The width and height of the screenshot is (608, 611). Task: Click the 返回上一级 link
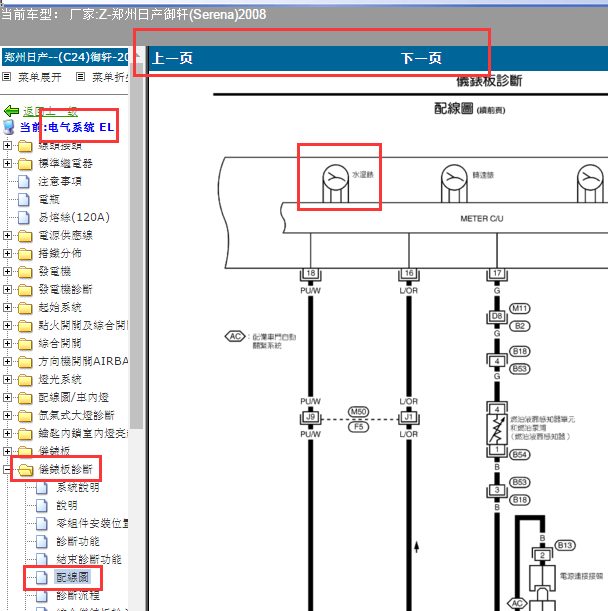pos(50,111)
